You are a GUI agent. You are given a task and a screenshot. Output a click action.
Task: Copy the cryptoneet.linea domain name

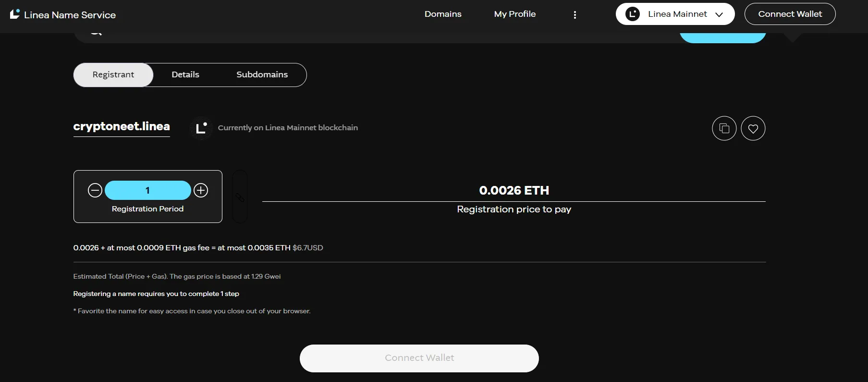[x=724, y=128]
